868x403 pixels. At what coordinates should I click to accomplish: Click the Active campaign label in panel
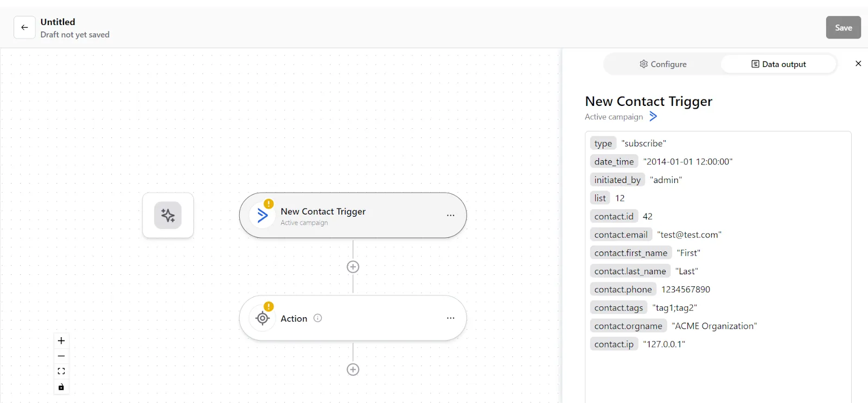(614, 117)
